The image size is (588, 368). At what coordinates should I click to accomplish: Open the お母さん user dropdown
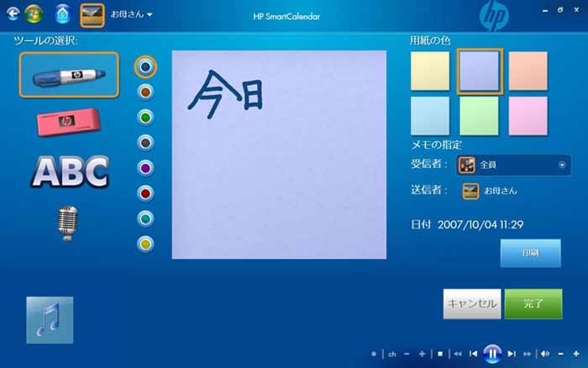coord(131,14)
